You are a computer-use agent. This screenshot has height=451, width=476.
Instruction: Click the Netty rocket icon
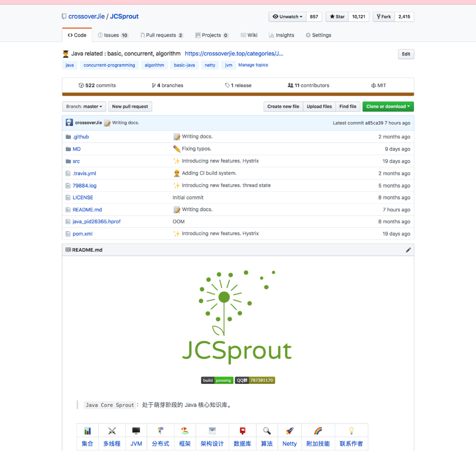(290, 431)
